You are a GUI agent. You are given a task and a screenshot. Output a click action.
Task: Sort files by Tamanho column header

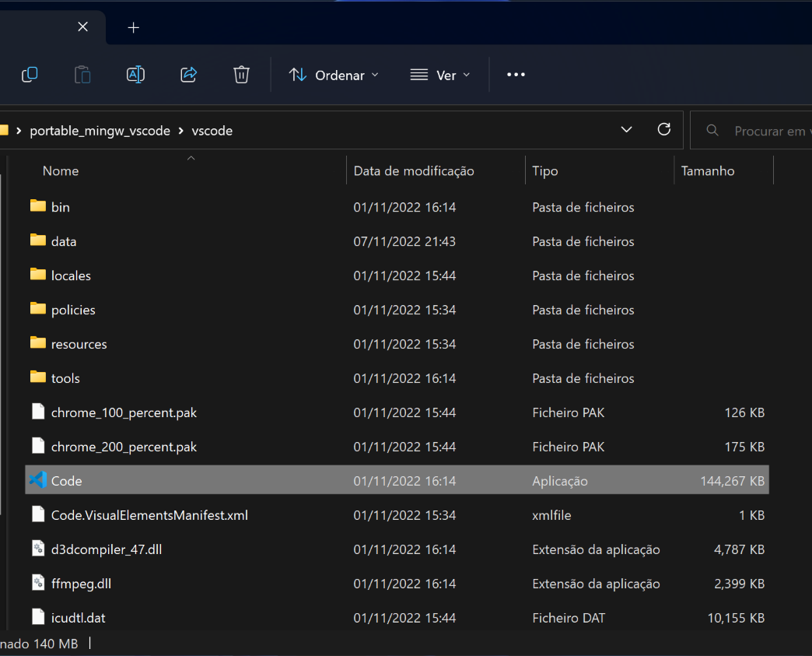pos(708,171)
